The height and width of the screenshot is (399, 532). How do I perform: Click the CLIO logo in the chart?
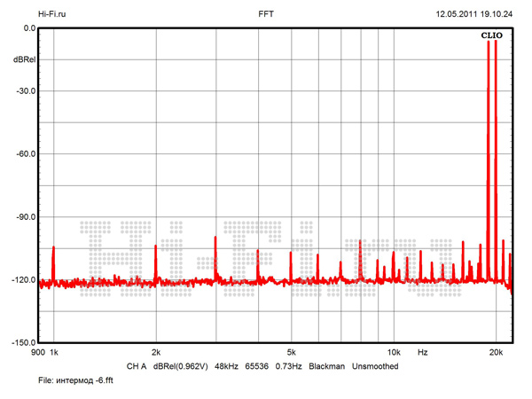[x=492, y=35]
